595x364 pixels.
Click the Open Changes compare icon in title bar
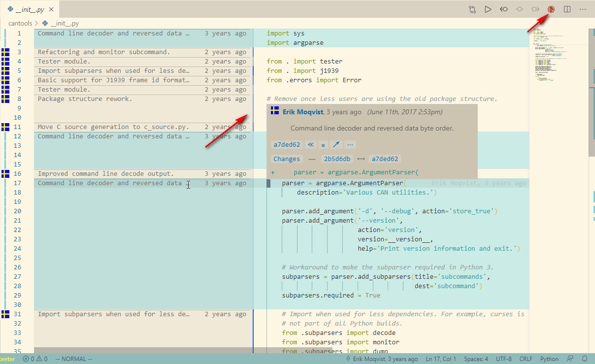pyautogui.click(x=472, y=9)
